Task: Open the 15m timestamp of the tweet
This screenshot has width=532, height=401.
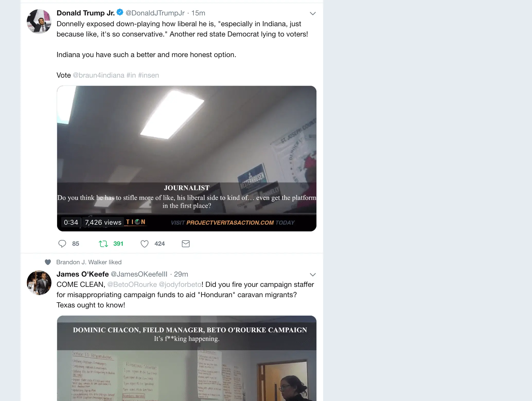Action: 198,13
